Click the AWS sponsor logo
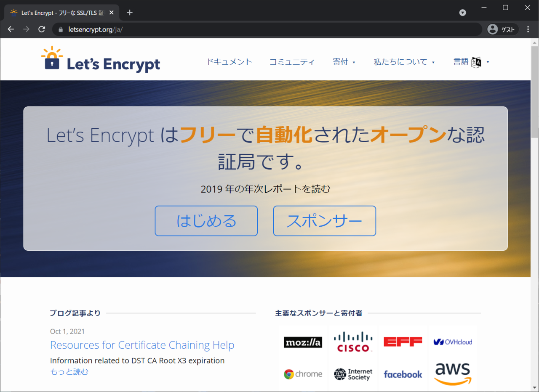 pyautogui.click(x=453, y=374)
